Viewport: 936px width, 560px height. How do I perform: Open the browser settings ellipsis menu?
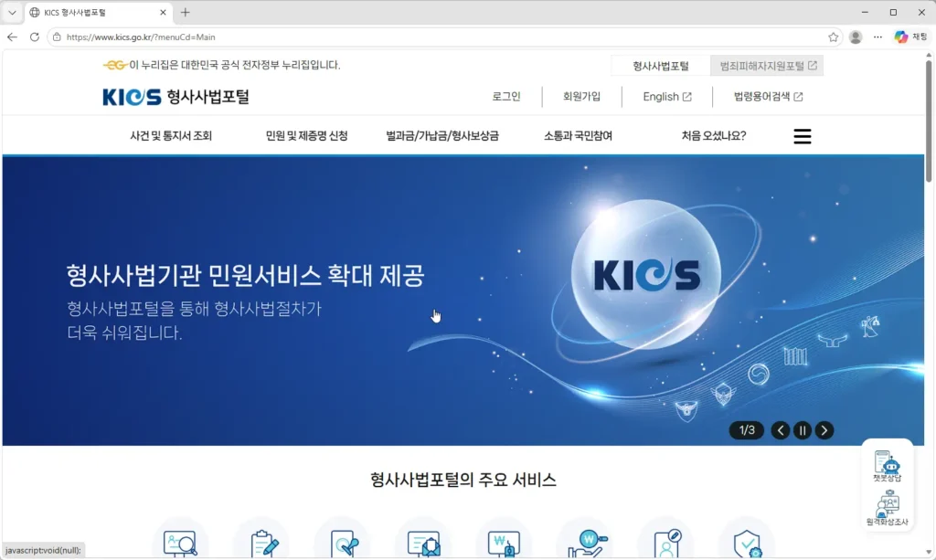point(877,37)
